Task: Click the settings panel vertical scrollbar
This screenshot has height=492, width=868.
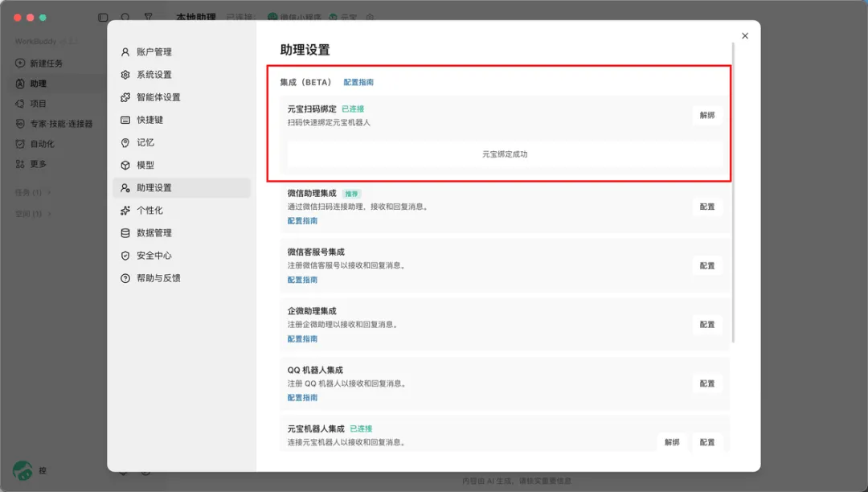Action: 734,193
